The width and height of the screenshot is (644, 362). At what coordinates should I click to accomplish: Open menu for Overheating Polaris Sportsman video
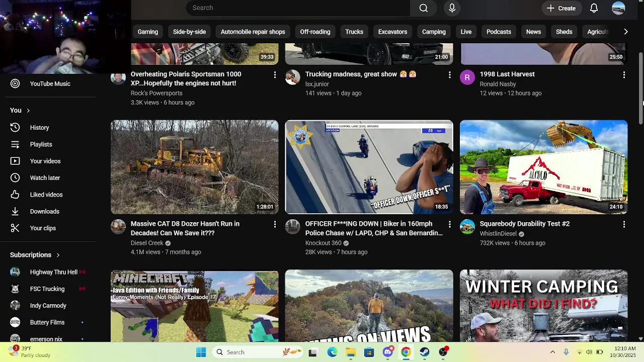click(275, 75)
